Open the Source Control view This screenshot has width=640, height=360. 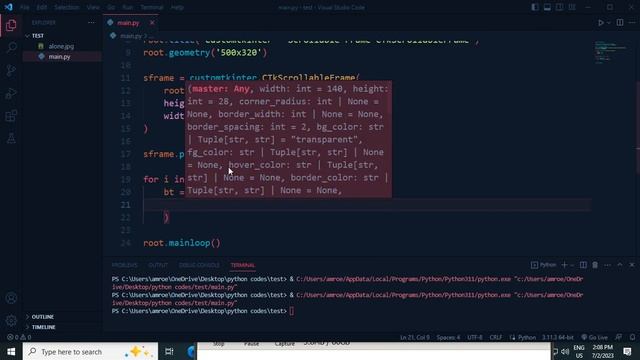pos(11,70)
